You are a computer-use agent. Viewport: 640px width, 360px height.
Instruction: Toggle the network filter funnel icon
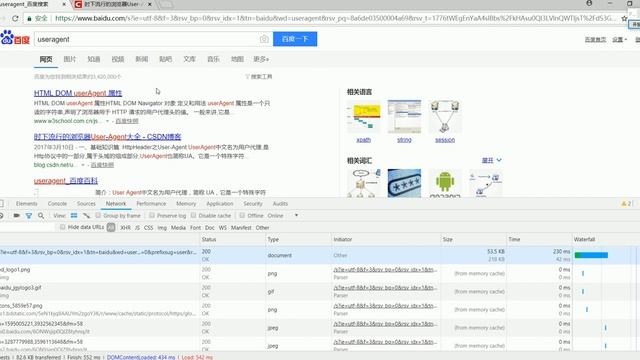click(x=29, y=216)
